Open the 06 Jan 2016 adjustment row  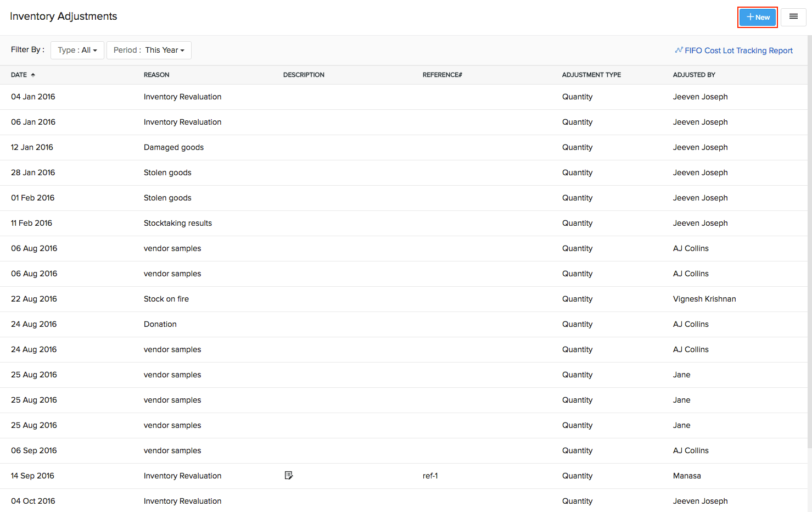pyautogui.click(x=404, y=122)
